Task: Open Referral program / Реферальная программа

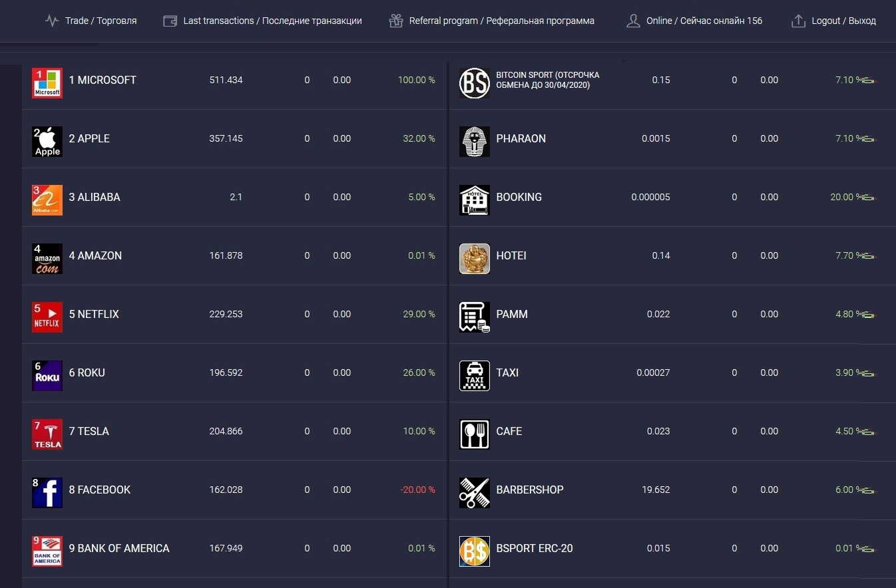Action: click(x=491, y=21)
